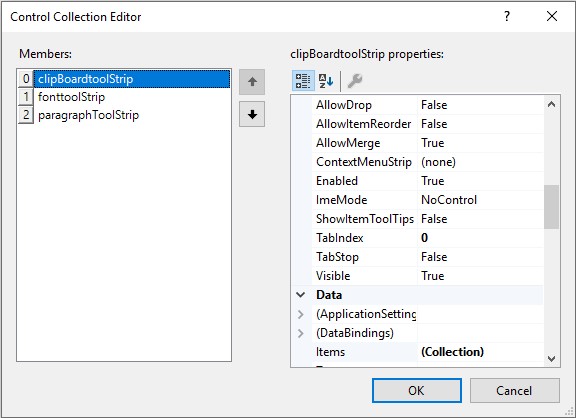Expand the (ApplicationSettings) property
Image resolution: width=576 pixels, height=418 pixels.
301,314
